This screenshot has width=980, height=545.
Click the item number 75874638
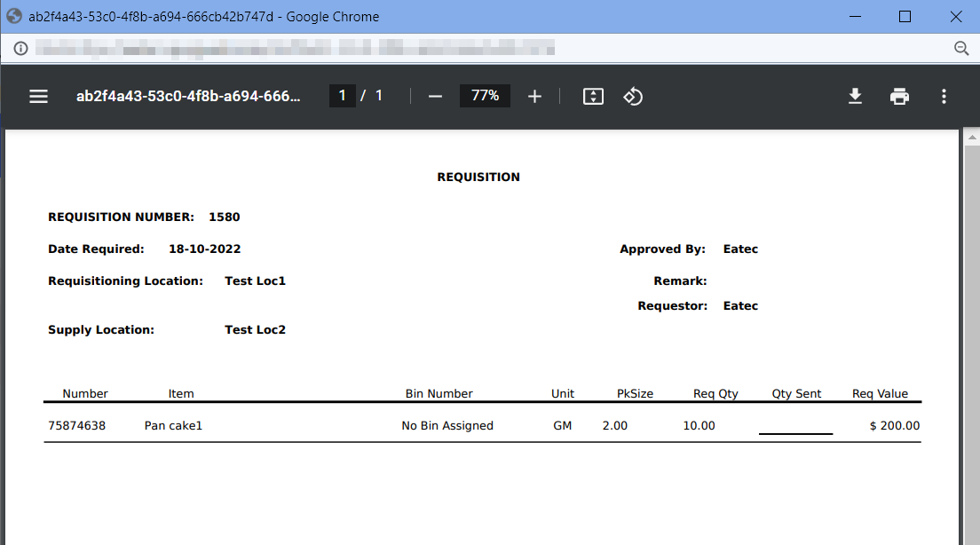(76, 426)
